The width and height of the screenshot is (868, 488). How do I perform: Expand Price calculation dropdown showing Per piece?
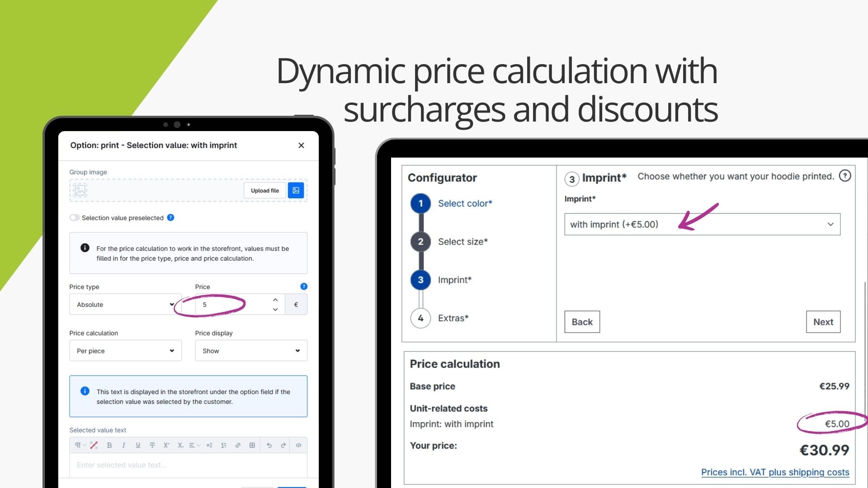[x=125, y=351]
